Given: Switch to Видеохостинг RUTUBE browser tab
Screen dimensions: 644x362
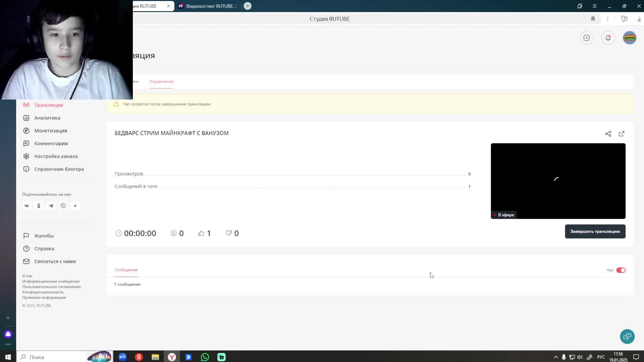Looking at the screenshot, I should coord(209,6).
